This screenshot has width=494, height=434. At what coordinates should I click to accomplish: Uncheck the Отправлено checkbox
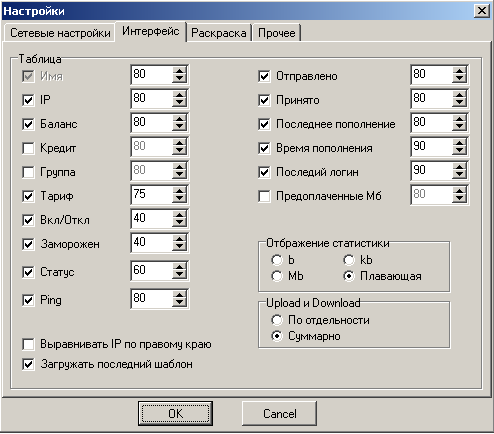pos(264,76)
